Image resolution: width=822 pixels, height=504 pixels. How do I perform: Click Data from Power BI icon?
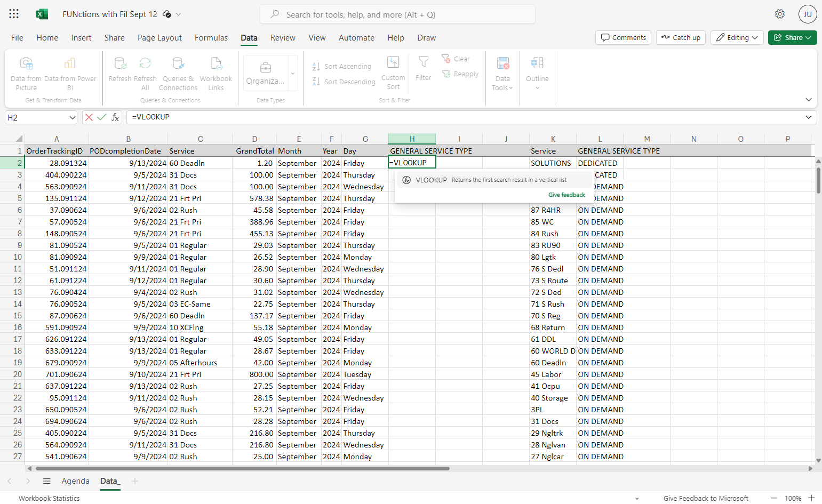point(70,74)
